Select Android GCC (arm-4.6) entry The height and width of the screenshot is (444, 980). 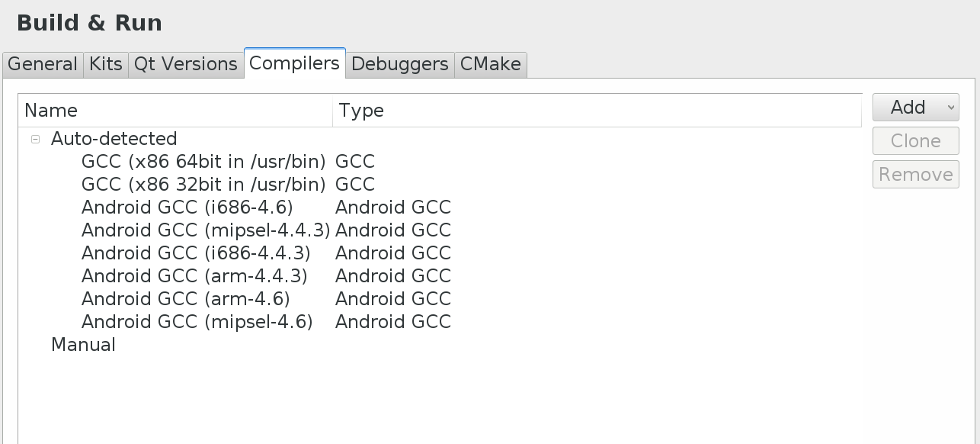[x=186, y=299]
